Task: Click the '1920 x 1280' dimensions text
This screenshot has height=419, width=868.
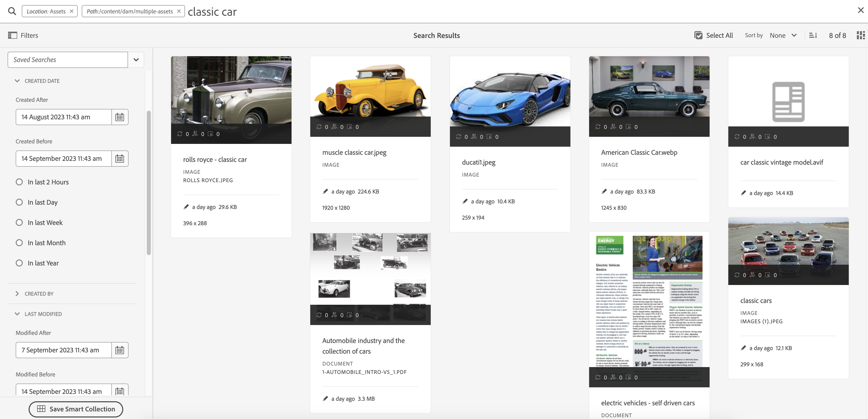Action: 336,207
